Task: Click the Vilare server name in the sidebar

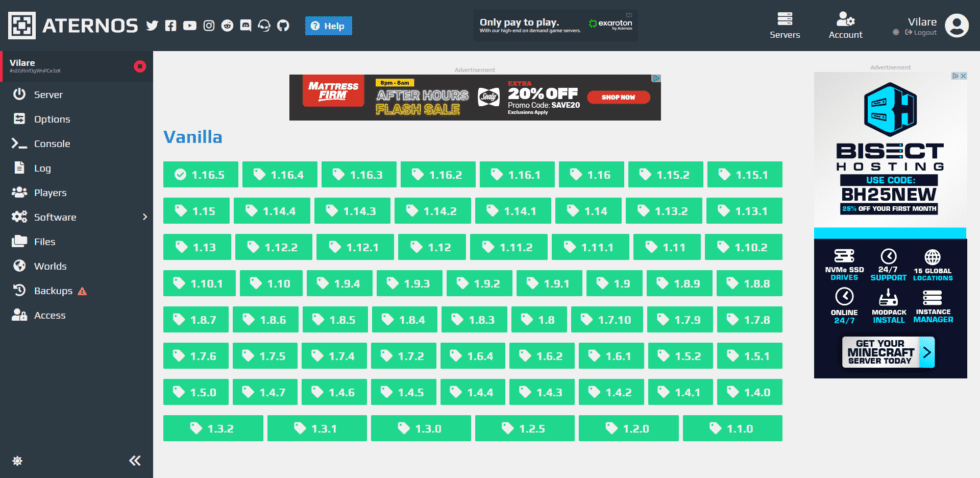Action: (22, 63)
